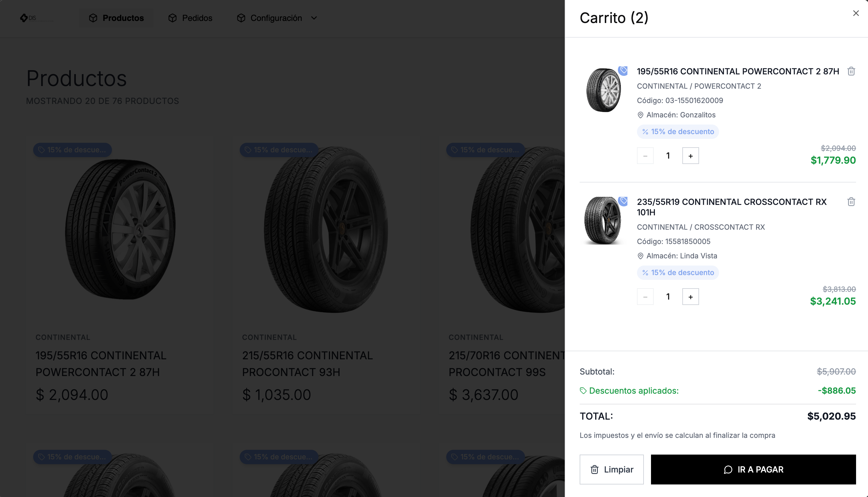868x497 pixels.
Task: Click Limpiar to empty the cart
Action: 612,469
